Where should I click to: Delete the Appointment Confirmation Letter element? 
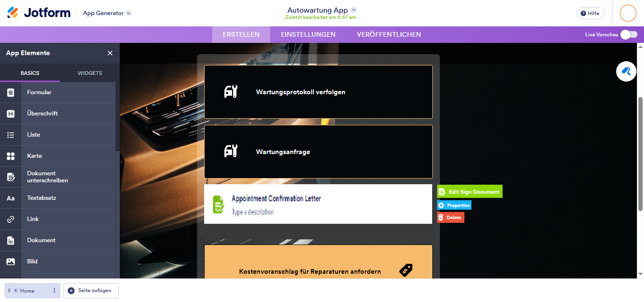tap(450, 217)
